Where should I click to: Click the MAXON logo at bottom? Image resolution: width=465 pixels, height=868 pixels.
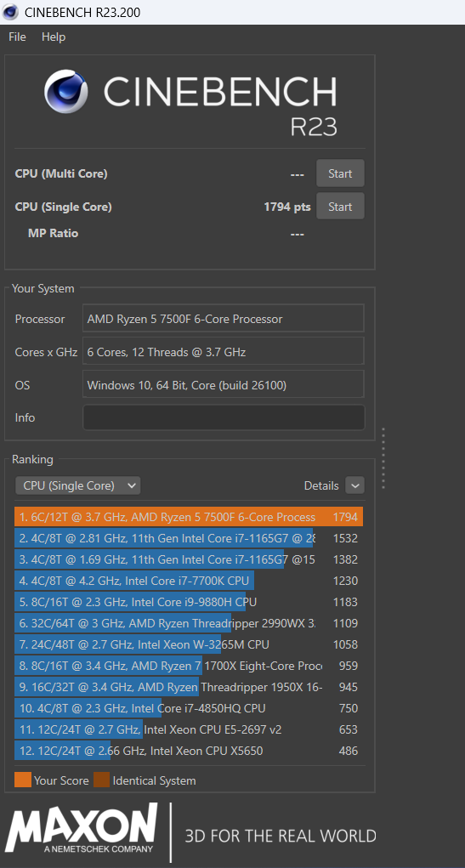82,828
